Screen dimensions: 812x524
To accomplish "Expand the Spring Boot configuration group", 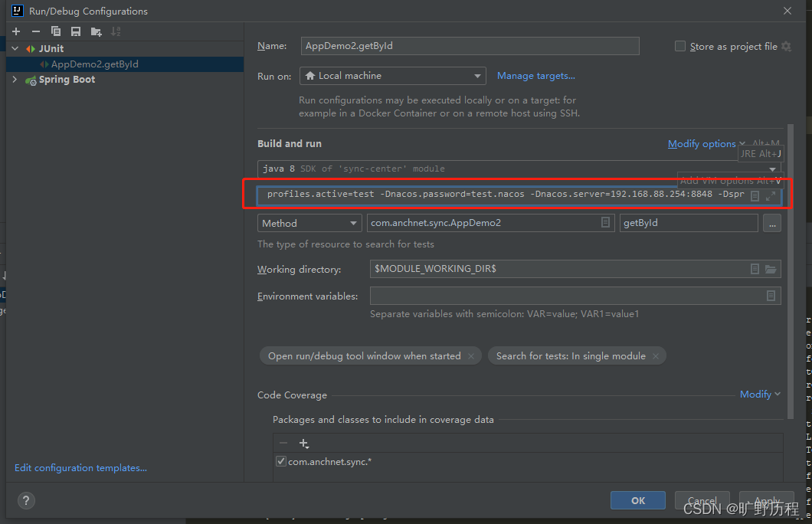I will coord(14,79).
